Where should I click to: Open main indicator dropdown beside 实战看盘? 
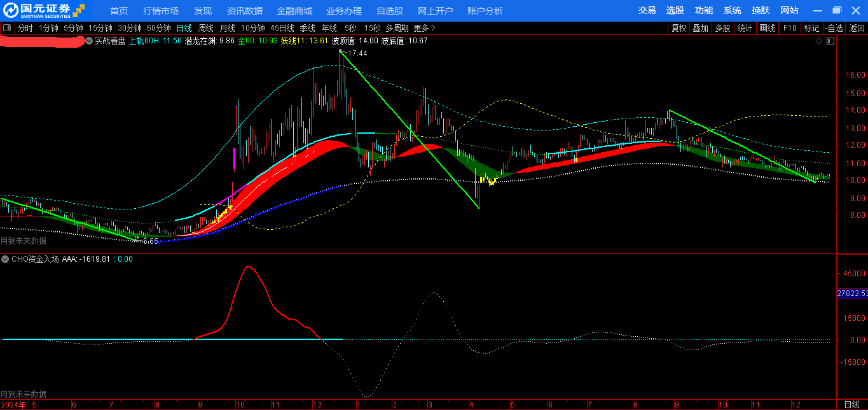coord(90,41)
